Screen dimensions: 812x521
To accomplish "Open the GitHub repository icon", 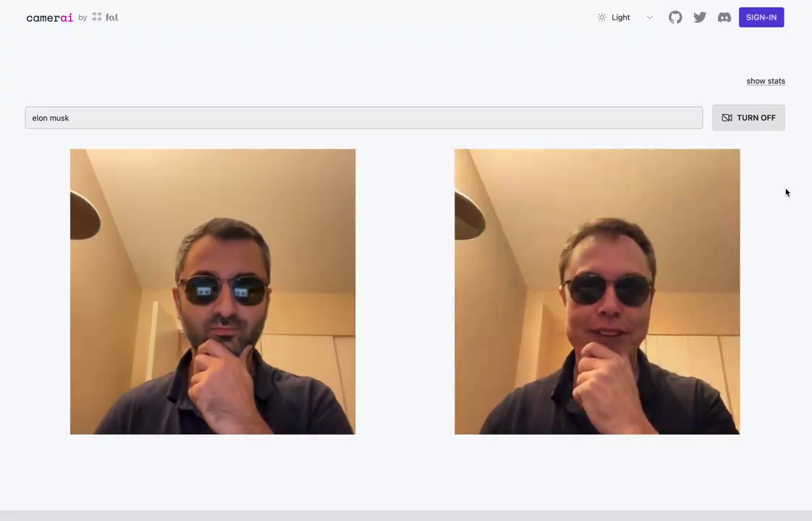I will click(674, 17).
